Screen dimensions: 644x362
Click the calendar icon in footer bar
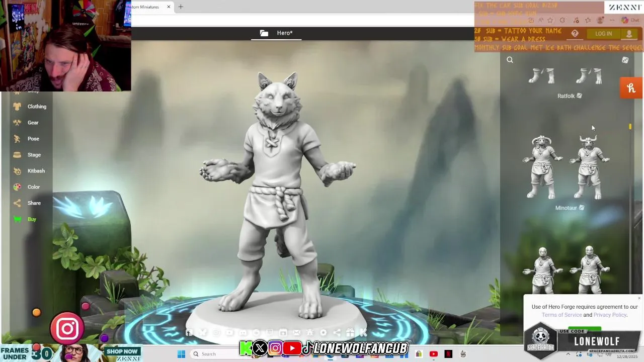[283, 333]
